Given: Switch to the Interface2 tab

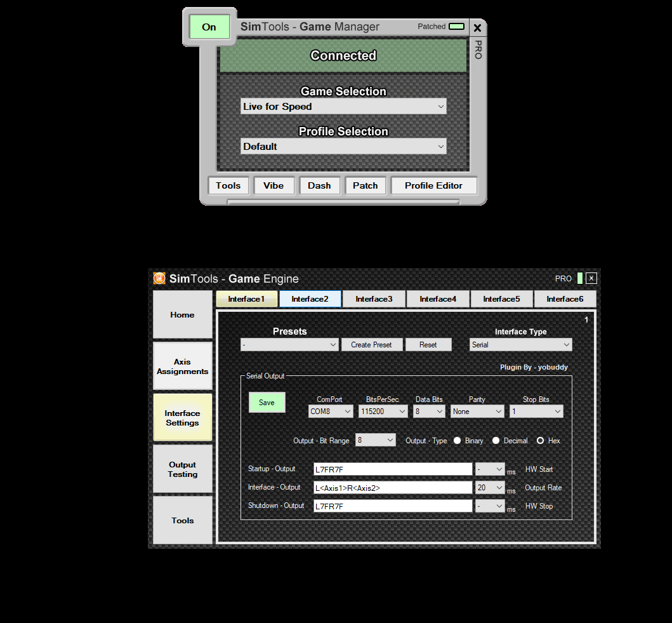Looking at the screenshot, I should click(x=310, y=299).
